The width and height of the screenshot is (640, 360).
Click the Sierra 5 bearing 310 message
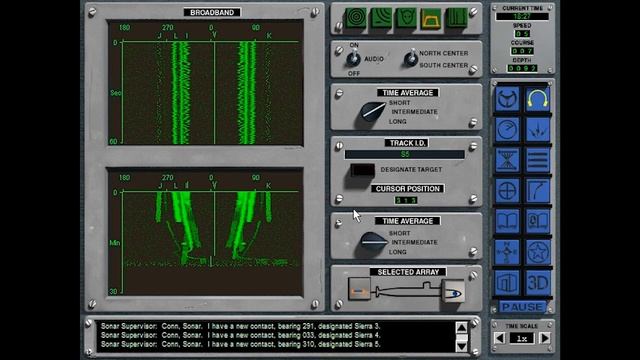[x=241, y=344]
